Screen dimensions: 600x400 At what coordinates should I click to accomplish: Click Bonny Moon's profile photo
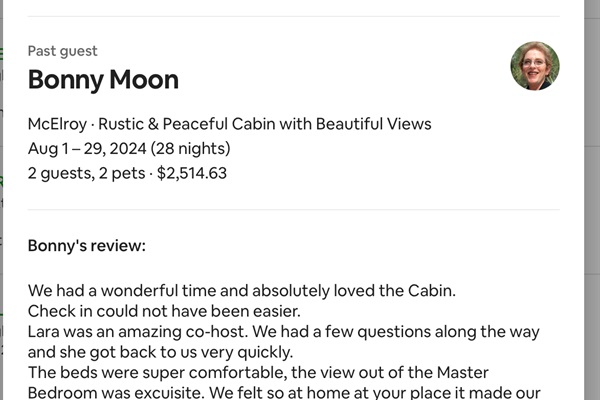click(x=534, y=66)
